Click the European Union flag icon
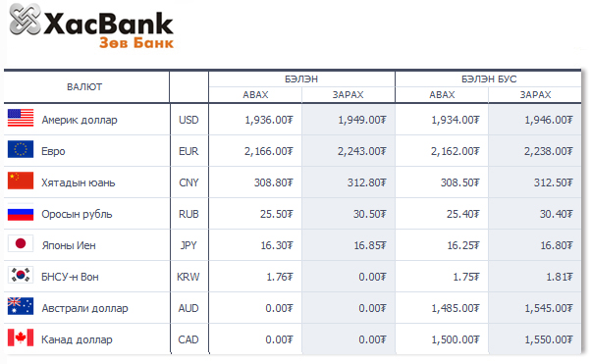591x364 pixels. [21, 149]
